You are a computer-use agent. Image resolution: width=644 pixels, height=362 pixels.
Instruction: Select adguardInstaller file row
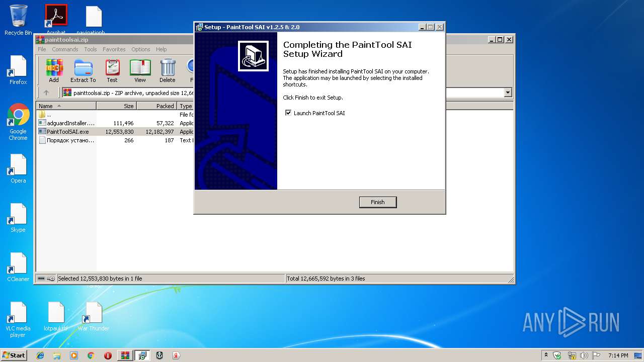point(115,123)
